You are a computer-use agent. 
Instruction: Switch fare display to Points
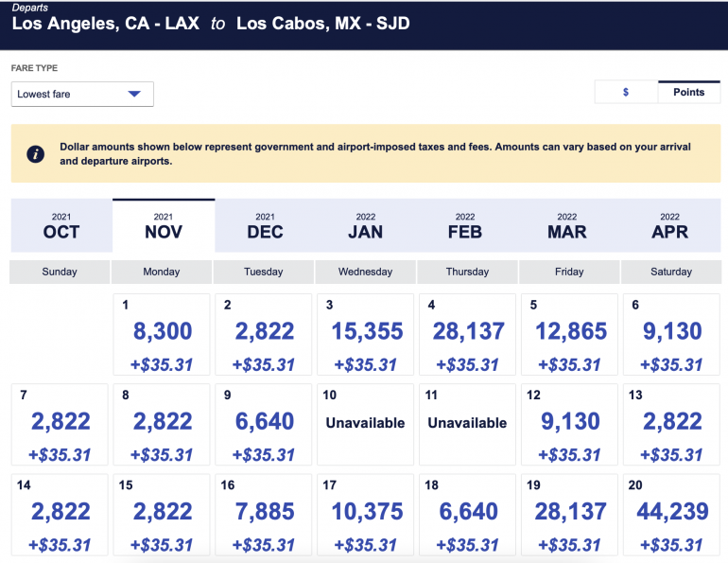click(688, 92)
